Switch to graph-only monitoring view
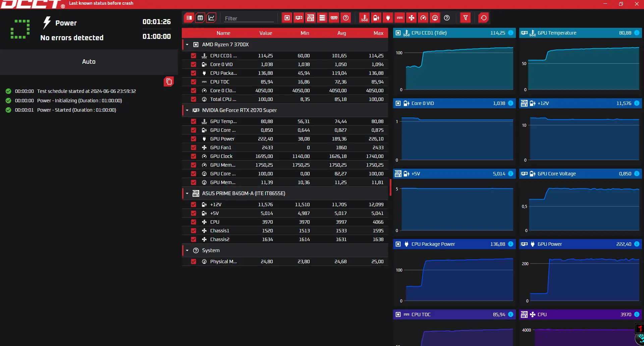Image resolution: width=644 pixels, height=346 pixels. (211, 18)
